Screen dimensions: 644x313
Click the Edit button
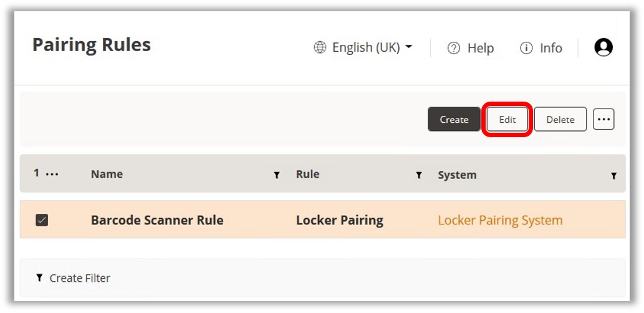pyautogui.click(x=507, y=120)
